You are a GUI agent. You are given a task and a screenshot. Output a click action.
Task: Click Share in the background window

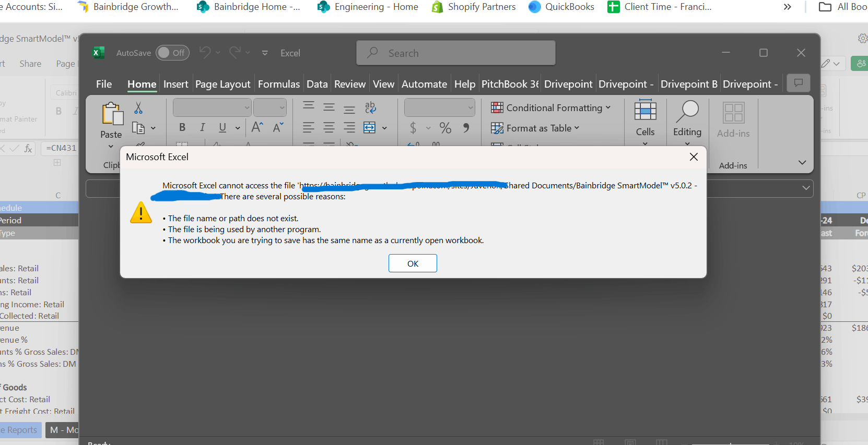[x=30, y=64]
